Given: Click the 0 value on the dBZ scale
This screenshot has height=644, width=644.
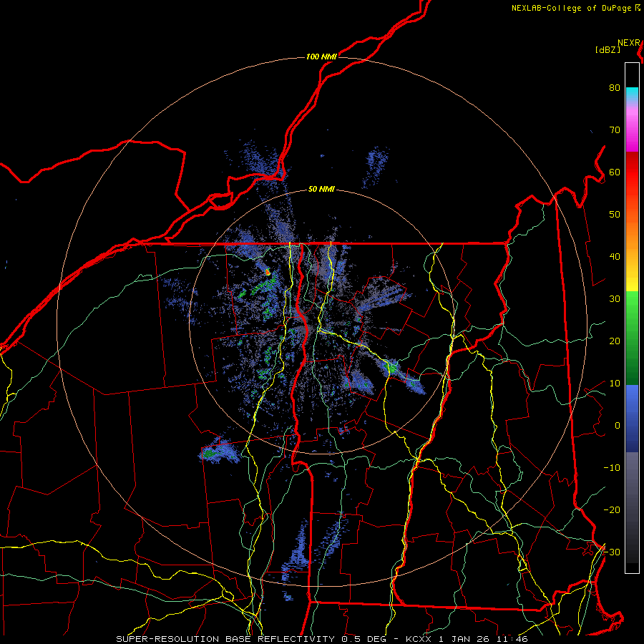Looking at the screenshot, I should (x=618, y=426).
